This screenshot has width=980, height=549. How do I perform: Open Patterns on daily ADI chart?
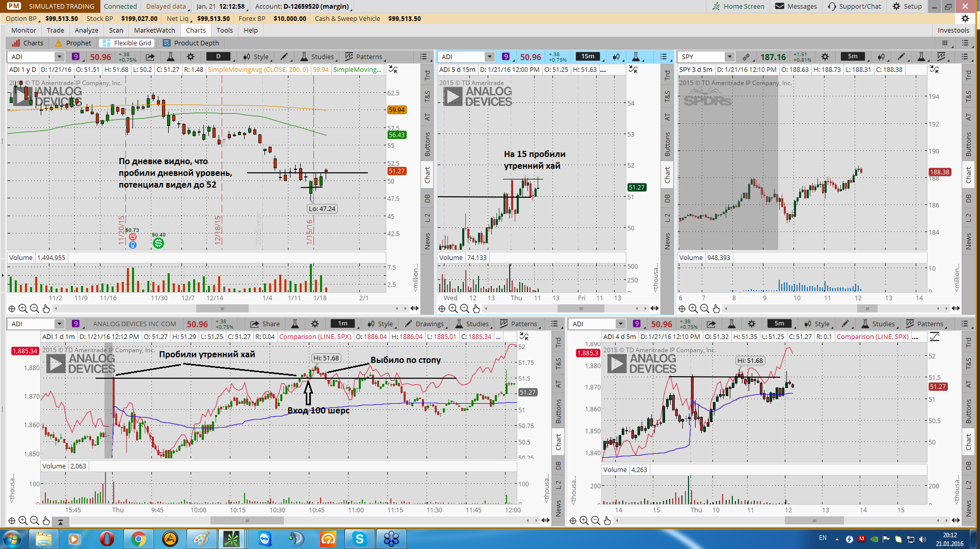364,57
